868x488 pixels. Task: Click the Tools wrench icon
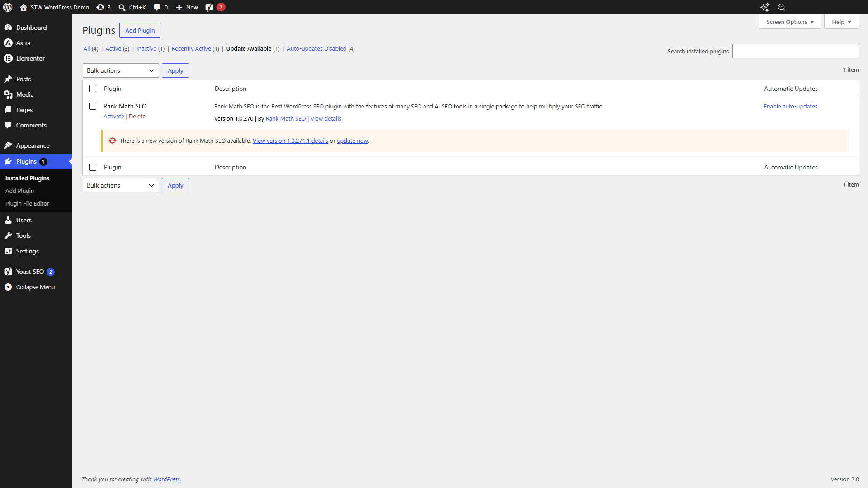(8, 235)
